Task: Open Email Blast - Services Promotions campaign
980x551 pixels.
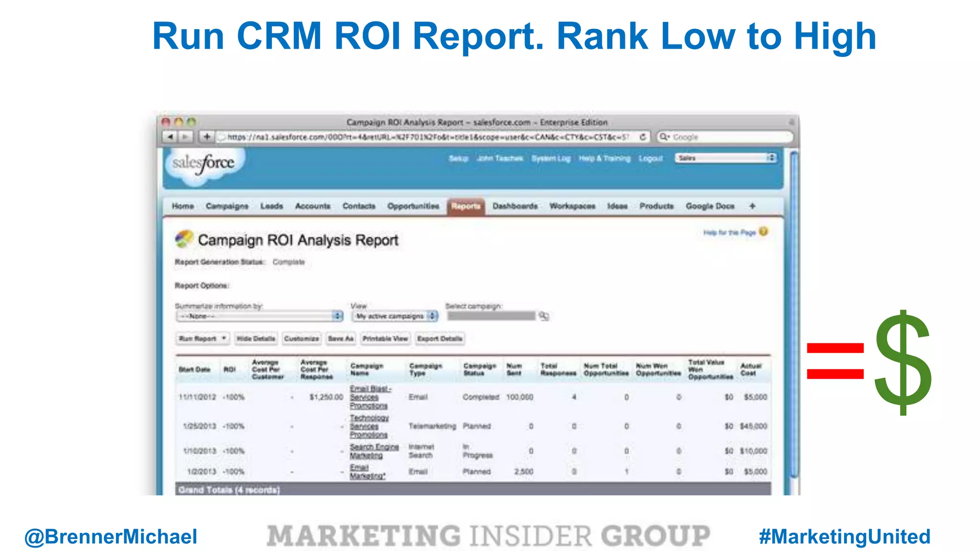Action: [370, 397]
